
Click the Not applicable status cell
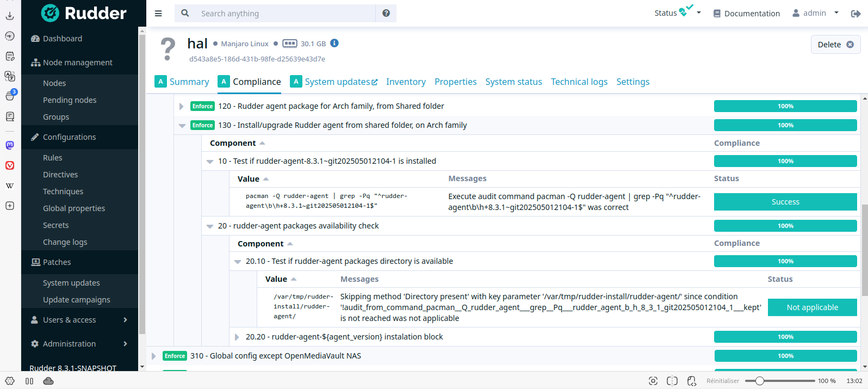pyautogui.click(x=813, y=307)
